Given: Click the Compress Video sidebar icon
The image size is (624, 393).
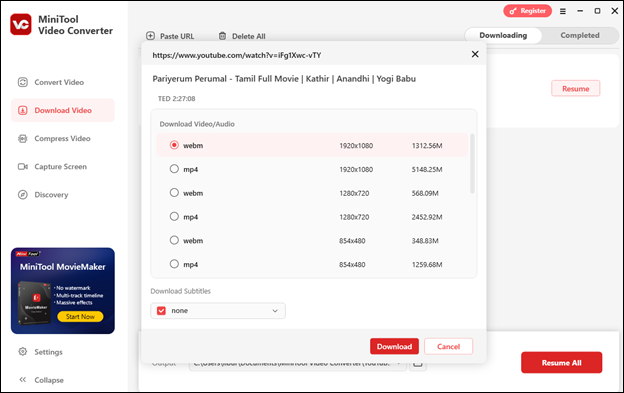Looking at the screenshot, I should pos(23,138).
